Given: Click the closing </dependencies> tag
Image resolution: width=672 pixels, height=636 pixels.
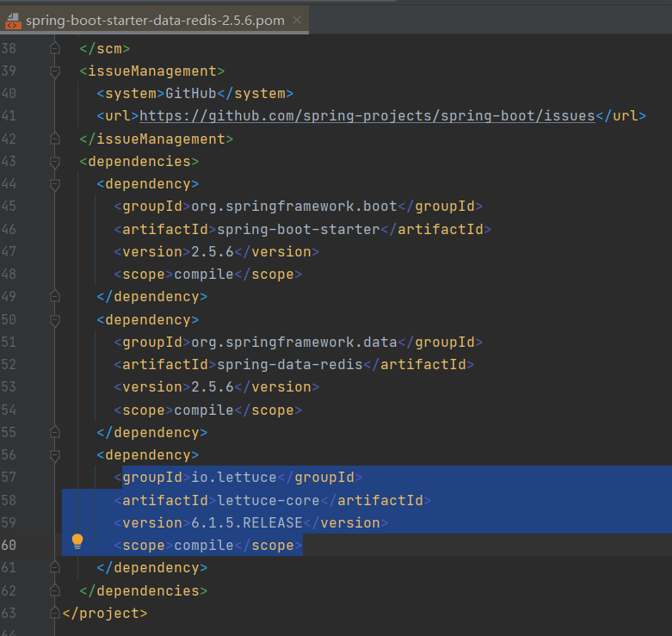Looking at the screenshot, I should pos(143,590).
